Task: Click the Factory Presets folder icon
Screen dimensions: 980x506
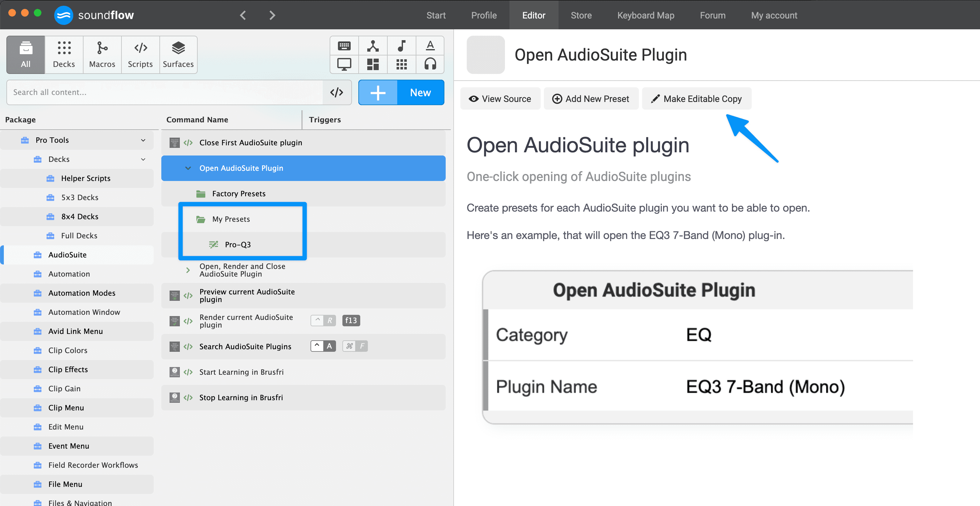Action: [x=201, y=194]
